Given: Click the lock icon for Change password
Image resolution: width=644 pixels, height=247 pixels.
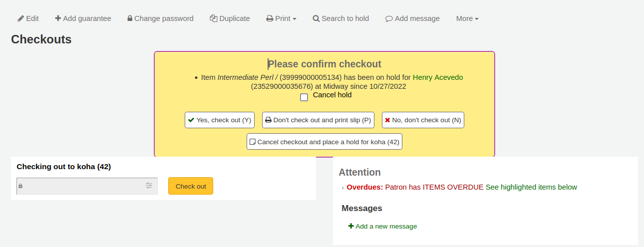Looking at the screenshot, I should coord(130,18).
